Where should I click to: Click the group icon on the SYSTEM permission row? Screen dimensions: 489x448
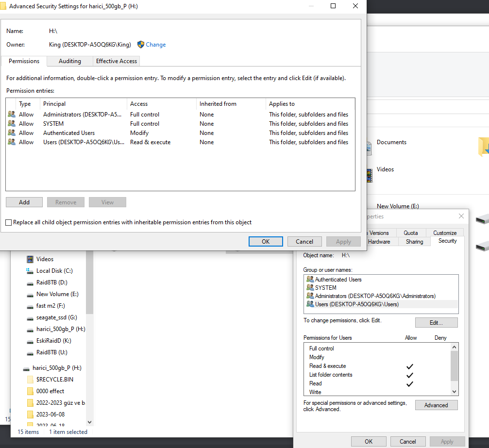(12, 123)
